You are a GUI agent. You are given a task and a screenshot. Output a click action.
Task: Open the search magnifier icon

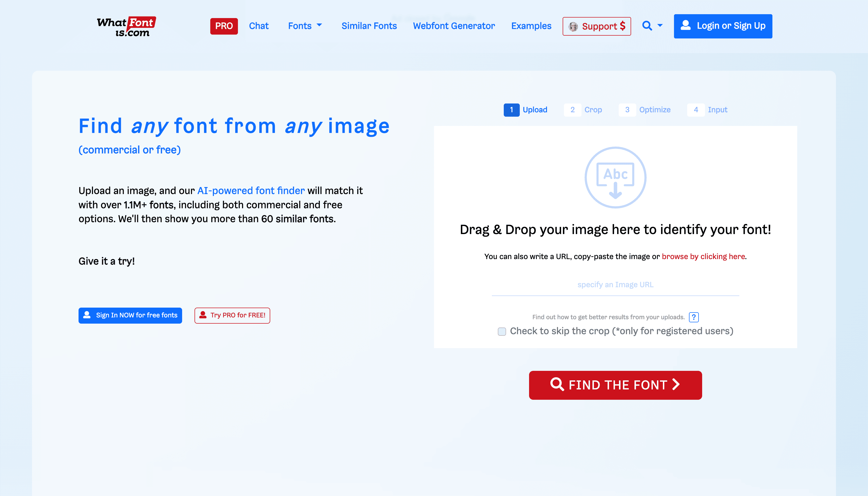click(x=646, y=26)
